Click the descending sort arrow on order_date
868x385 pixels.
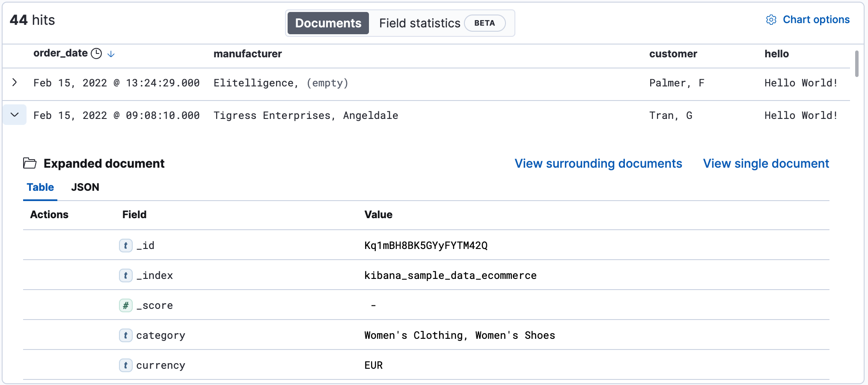point(111,54)
